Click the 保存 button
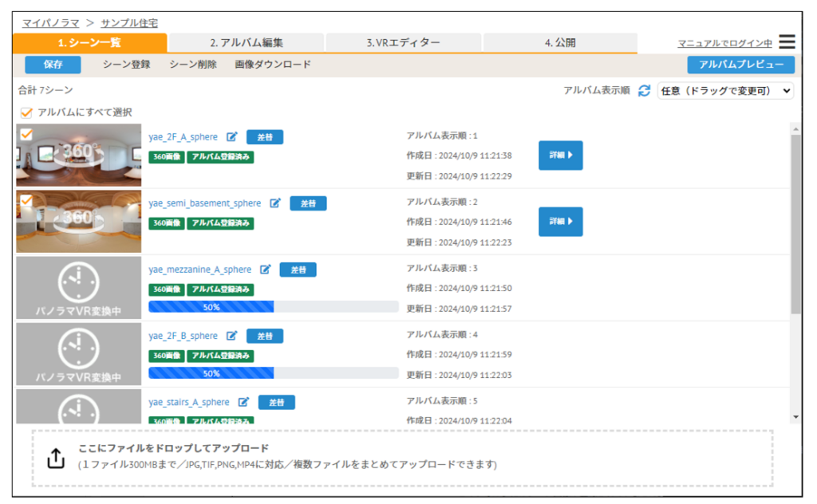This screenshot has height=504, width=817. point(53,65)
